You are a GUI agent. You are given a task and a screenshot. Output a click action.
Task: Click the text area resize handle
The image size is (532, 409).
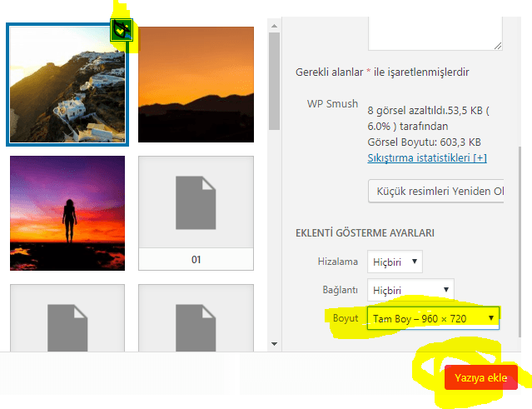point(498,45)
